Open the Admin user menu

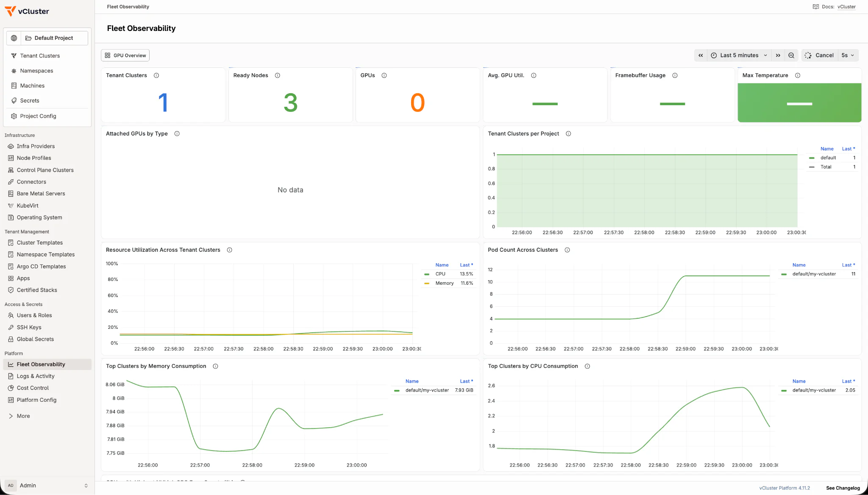[x=47, y=486]
